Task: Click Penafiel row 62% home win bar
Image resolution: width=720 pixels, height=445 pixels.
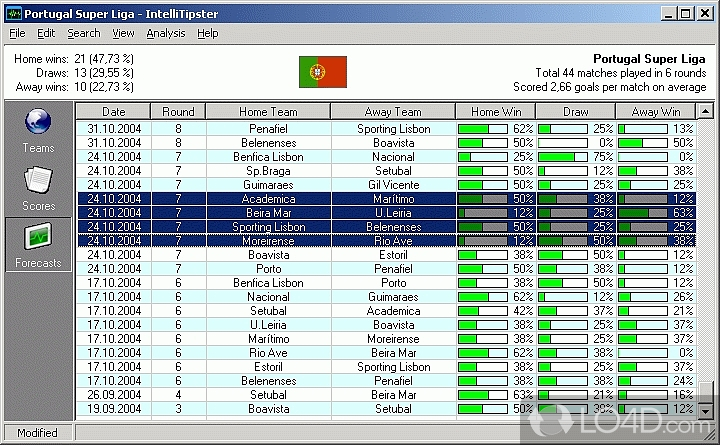Action: point(483,129)
